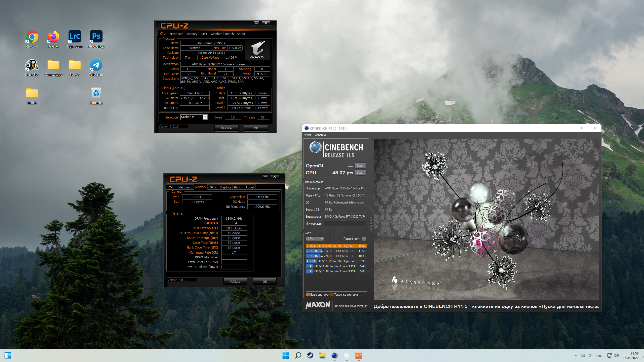
Task: Click the DRAM Frequency value 1800.2 MHz
Action: coord(234,219)
